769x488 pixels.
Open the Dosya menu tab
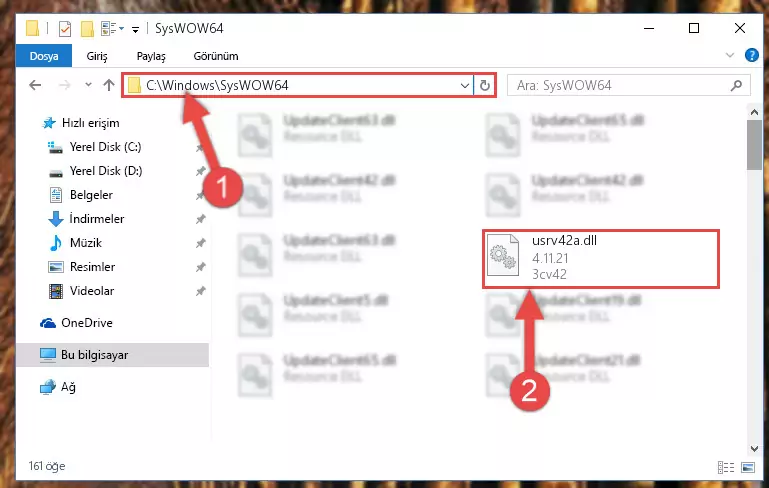(x=44, y=56)
